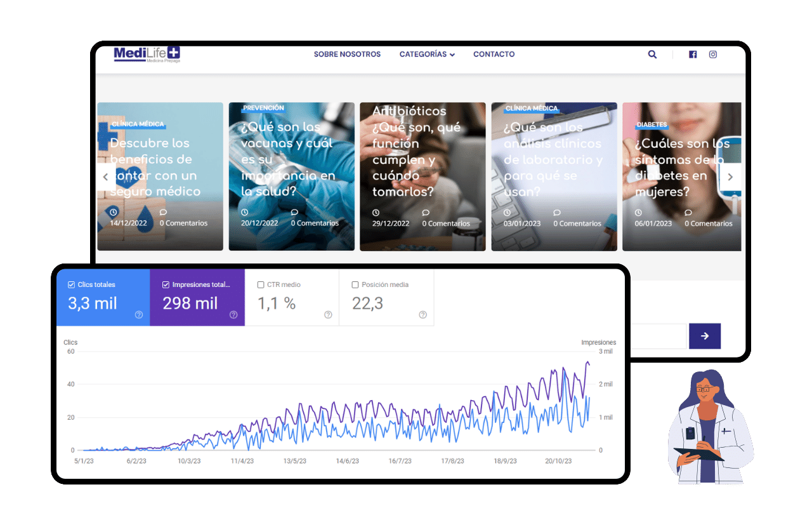Image resolution: width=812 pixels, height=508 pixels.
Task: Click the 11/4/23 chart axis date
Action: click(x=242, y=462)
